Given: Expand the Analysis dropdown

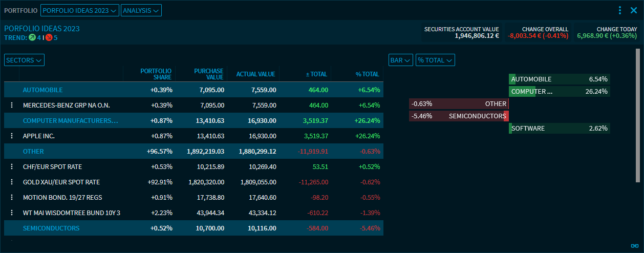Looking at the screenshot, I should click(141, 10).
